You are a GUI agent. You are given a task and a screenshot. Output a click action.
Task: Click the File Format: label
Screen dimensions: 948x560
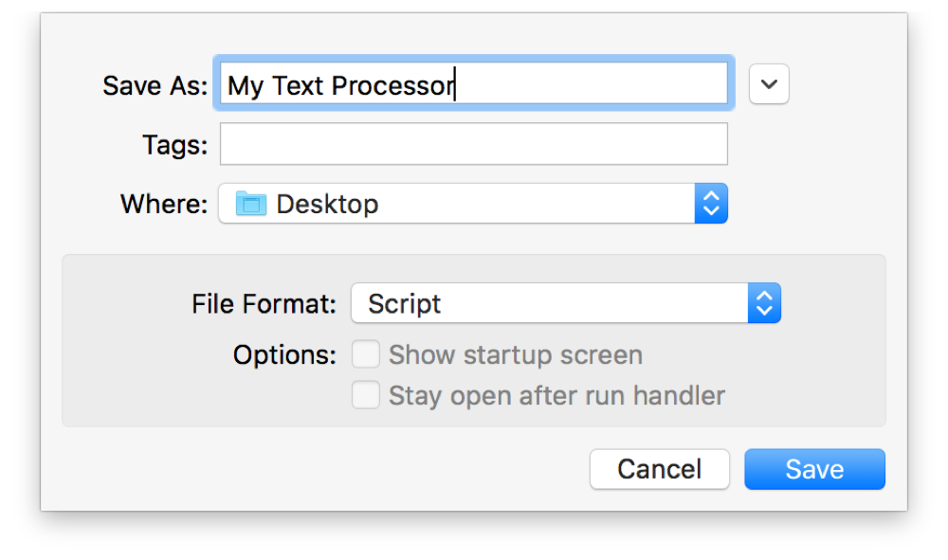264,304
